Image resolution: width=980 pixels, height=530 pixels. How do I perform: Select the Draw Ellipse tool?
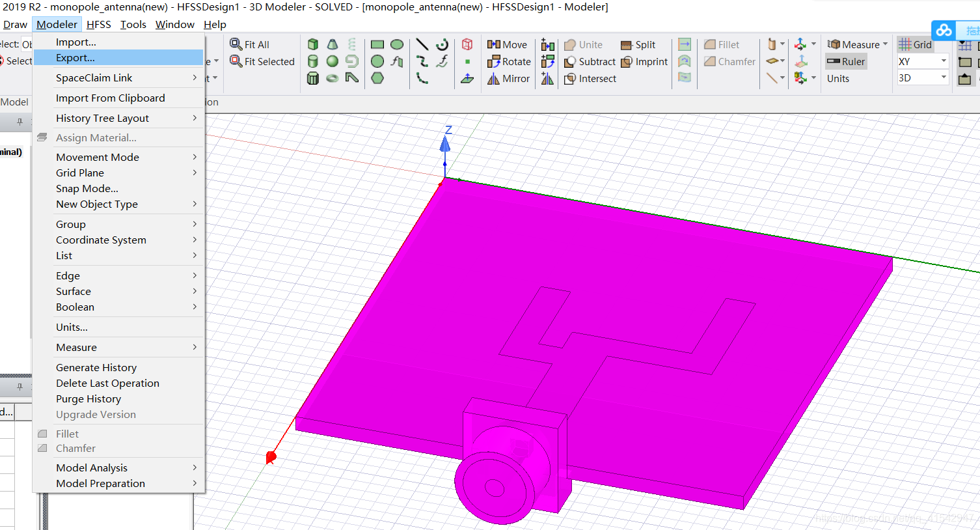point(397,44)
